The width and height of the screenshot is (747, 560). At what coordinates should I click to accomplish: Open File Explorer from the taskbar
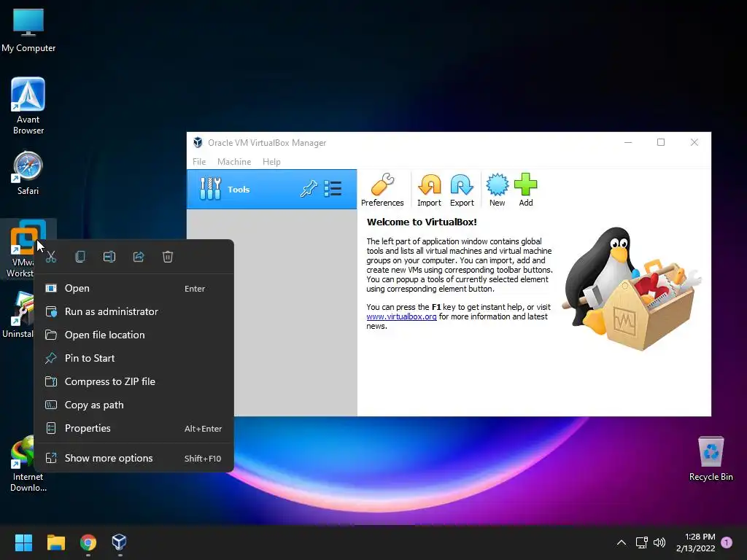[x=55, y=542]
